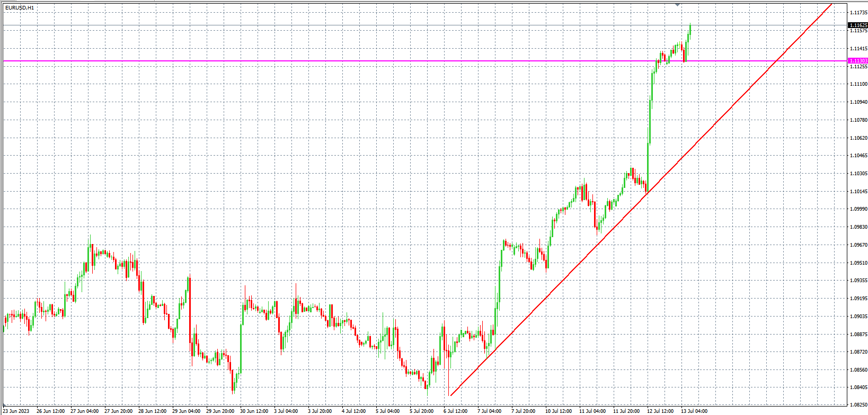Click the magenta 1.11303 price tag
The image size is (868, 415).
coord(857,61)
